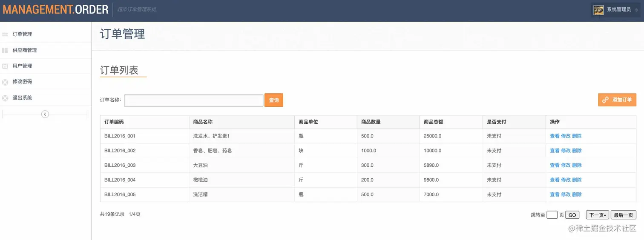Viewport: 644px width, 240px height.
Task: Click the 供应商管理 sidebar icon
Action: [x=5, y=50]
